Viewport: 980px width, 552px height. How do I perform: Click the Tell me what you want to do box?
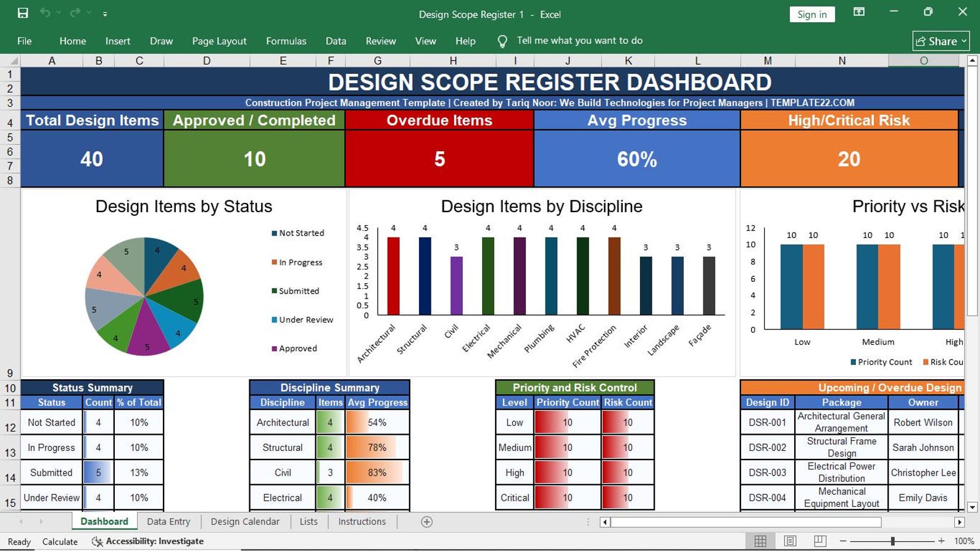click(579, 41)
